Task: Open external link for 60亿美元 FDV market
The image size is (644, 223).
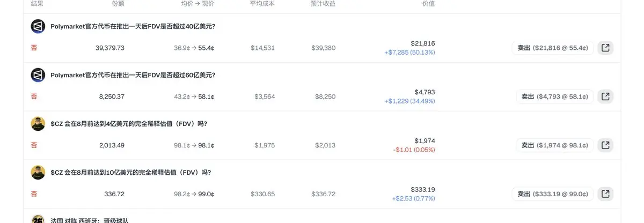Action: coord(605,96)
